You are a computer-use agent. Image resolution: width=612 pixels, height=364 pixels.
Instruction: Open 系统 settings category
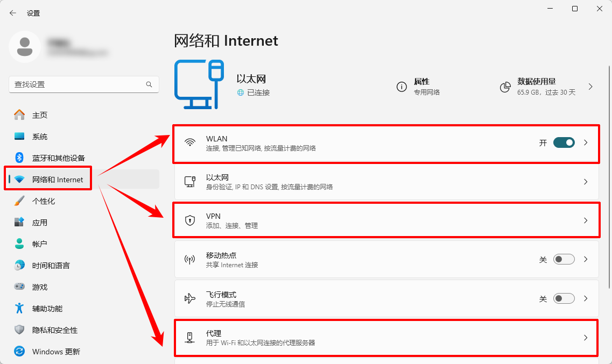tap(84, 137)
